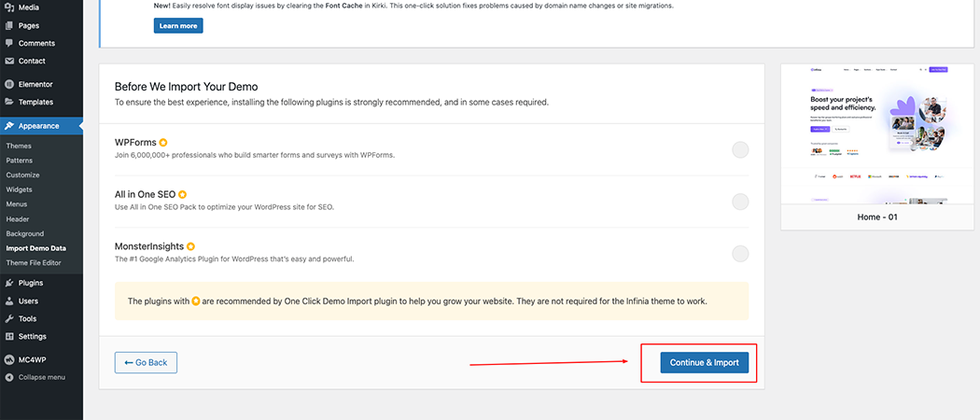
Task: Click the Templates folder icon
Action: tap(9, 102)
